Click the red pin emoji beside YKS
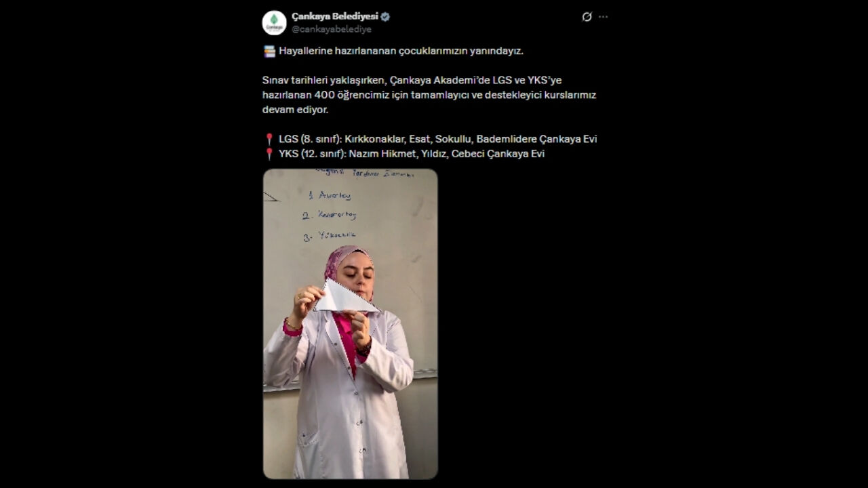The image size is (868, 488). [x=269, y=154]
